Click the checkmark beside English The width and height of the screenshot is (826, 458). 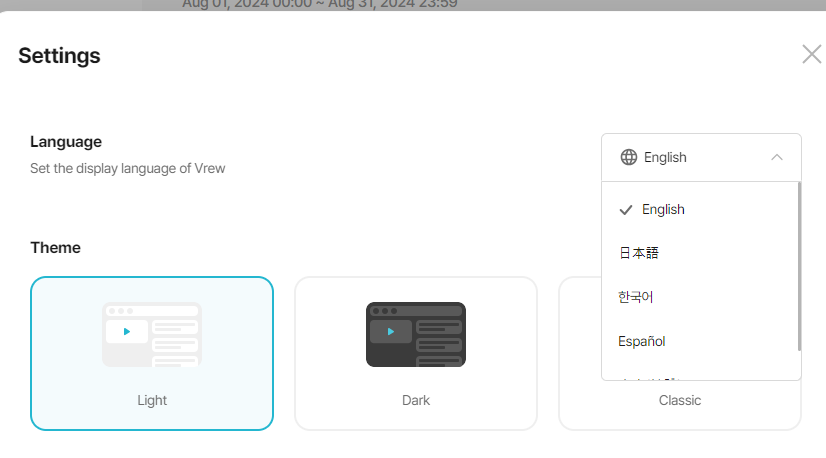click(626, 210)
